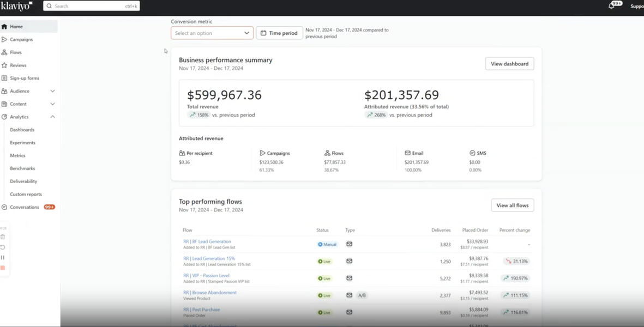Restart recording using the circular arrow icon
The image size is (644, 327).
point(3,247)
